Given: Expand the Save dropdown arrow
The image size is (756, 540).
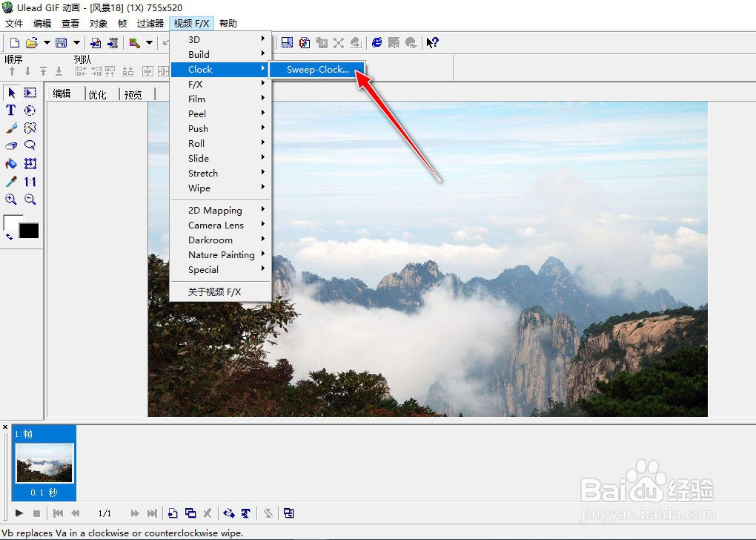Looking at the screenshot, I should [76, 43].
